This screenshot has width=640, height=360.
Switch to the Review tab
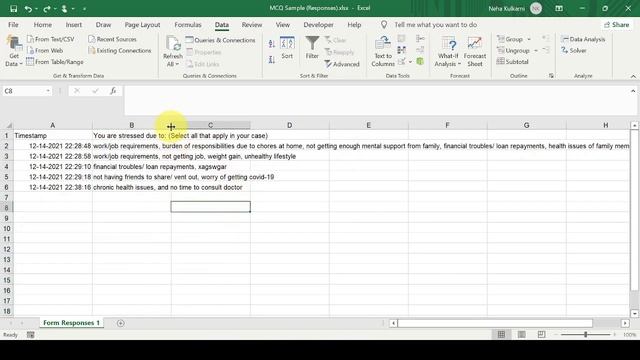pos(252,25)
